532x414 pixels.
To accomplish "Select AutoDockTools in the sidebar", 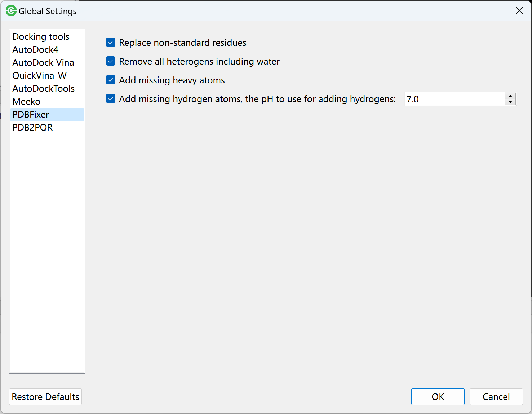I will pos(47,88).
